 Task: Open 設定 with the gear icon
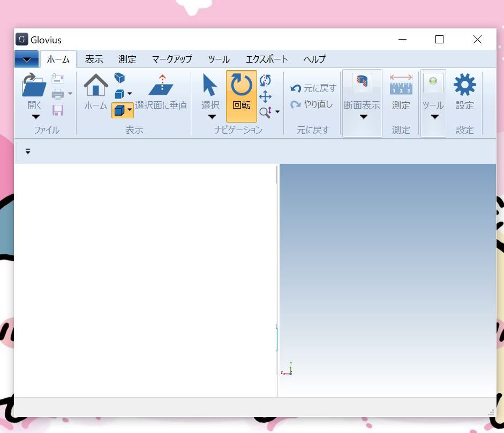[464, 83]
